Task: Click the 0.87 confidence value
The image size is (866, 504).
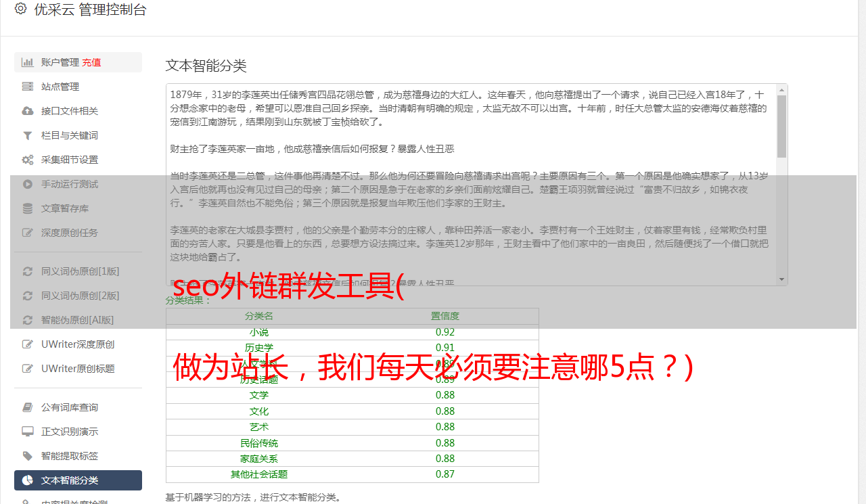Action: (x=445, y=475)
